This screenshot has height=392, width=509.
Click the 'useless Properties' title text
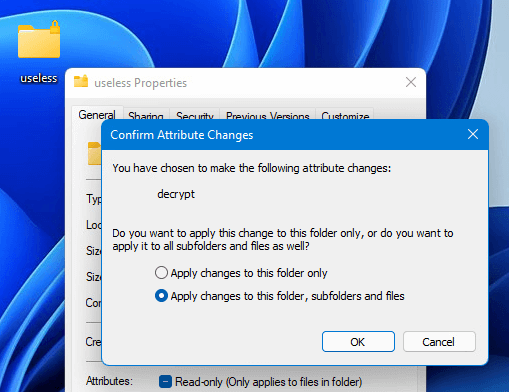pyautogui.click(x=140, y=83)
